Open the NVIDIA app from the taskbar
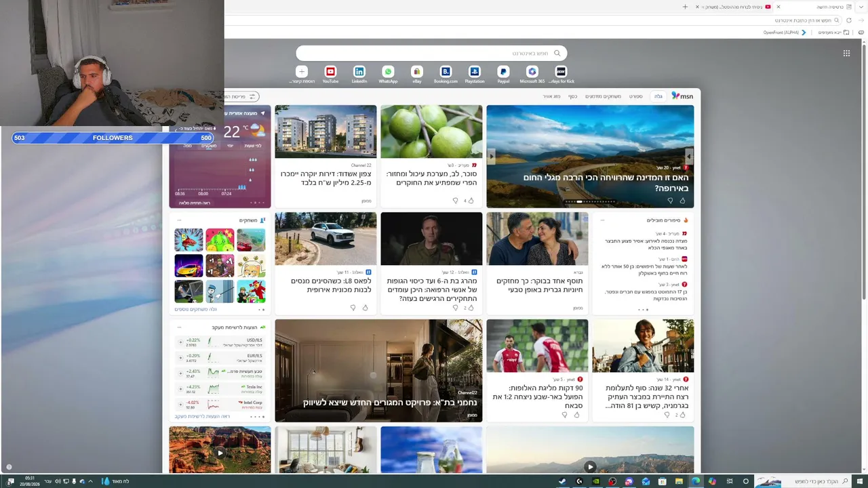 pyautogui.click(x=595, y=481)
